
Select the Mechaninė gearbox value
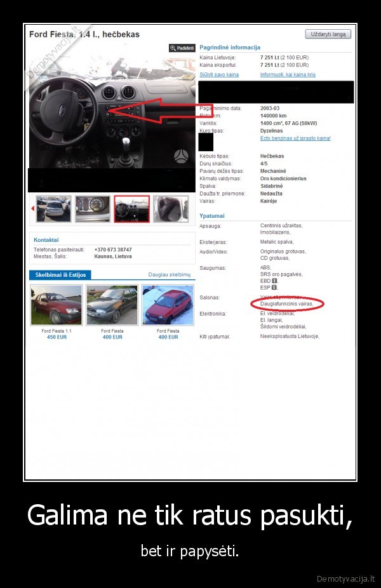[273, 171]
